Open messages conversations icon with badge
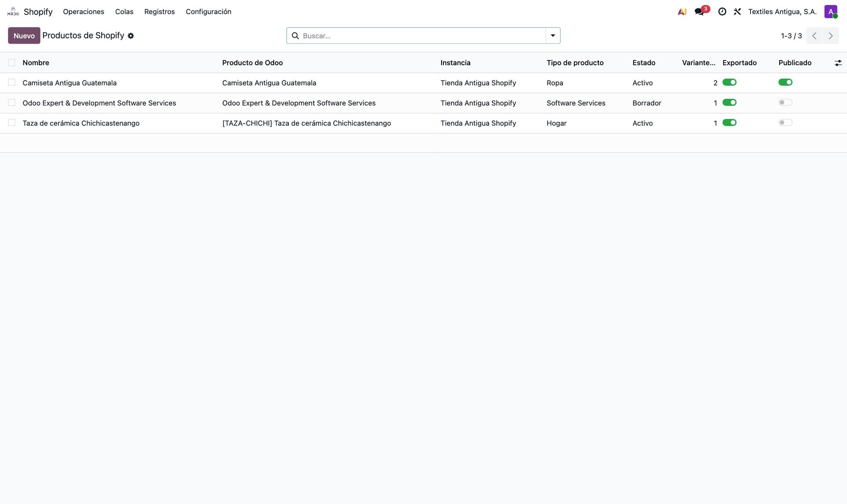Screen dimensions: 847x504 click(x=702, y=11)
